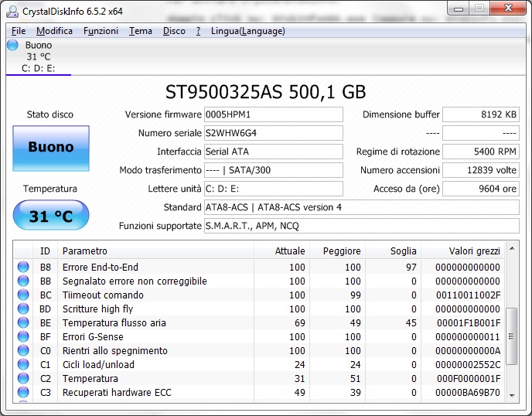Click status orb of Segnalato errore non correggibile row

[23, 281]
